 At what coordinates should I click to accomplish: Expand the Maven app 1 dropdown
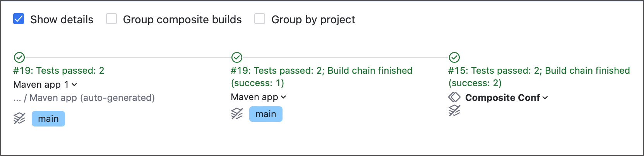[x=75, y=85]
